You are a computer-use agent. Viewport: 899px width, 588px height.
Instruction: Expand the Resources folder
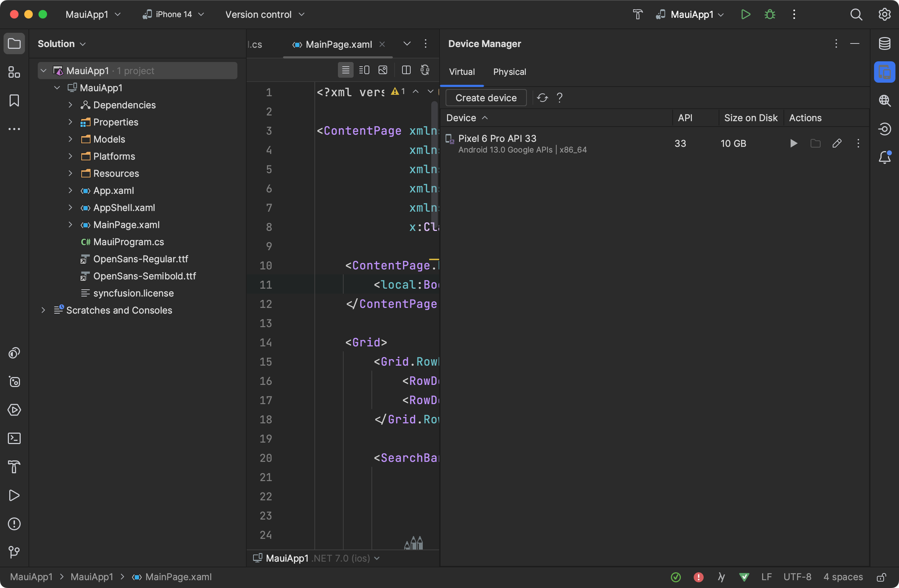coord(70,173)
